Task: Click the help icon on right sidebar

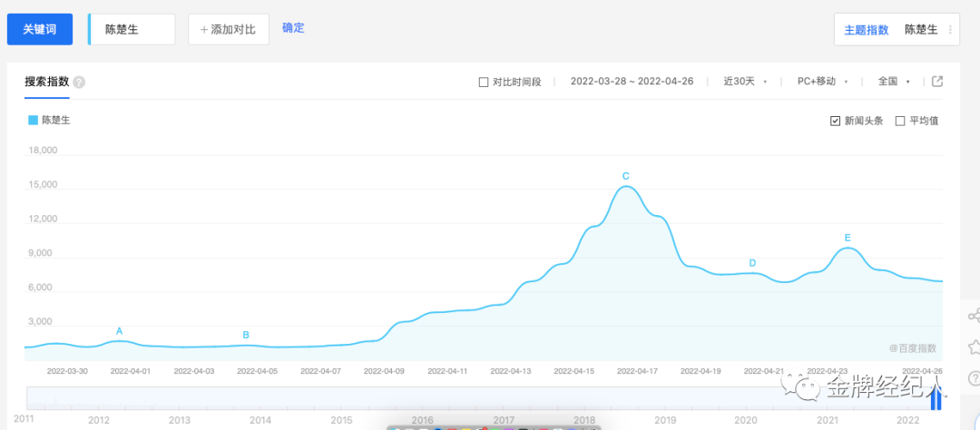Action: pyautogui.click(x=973, y=378)
